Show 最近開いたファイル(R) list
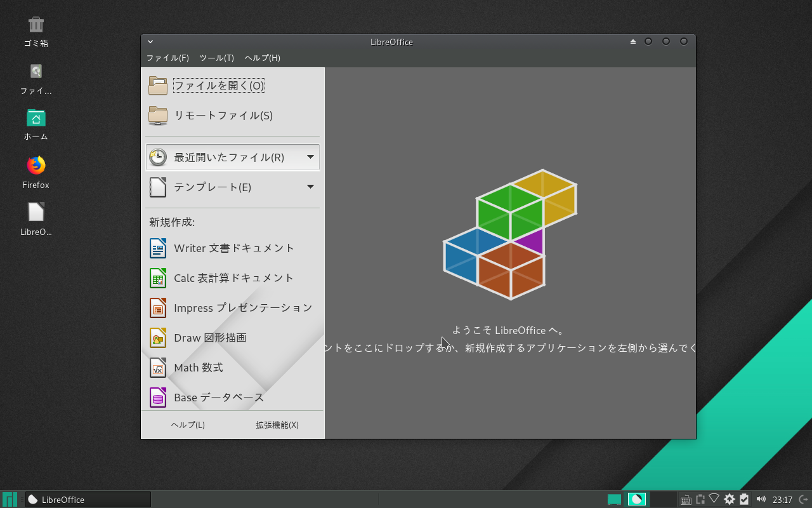Image resolution: width=812 pixels, height=508 pixels. (x=233, y=157)
